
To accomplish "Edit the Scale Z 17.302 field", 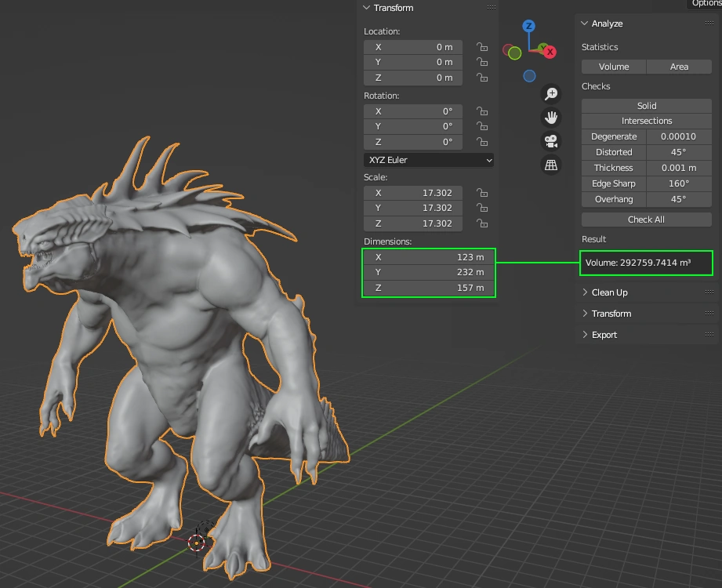I will [x=413, y=223].
